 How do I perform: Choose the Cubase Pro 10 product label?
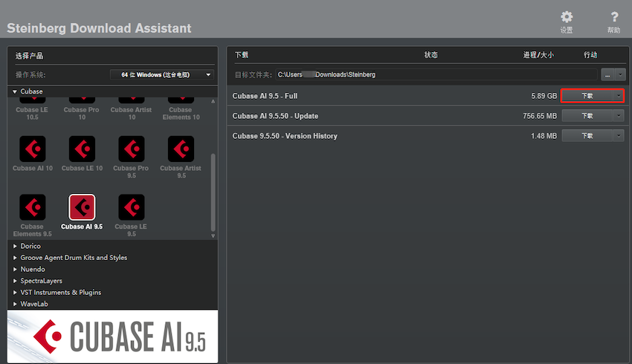[82, 113]
